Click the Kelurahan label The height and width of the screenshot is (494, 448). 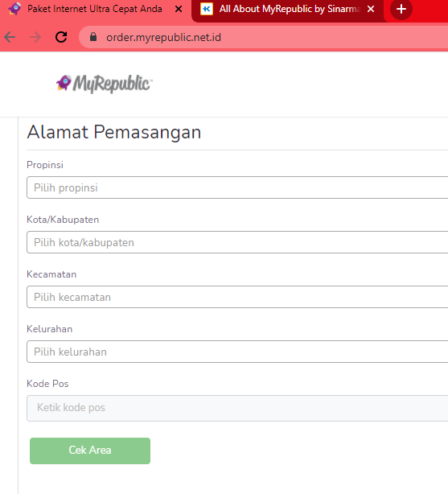tap(49, 329)
